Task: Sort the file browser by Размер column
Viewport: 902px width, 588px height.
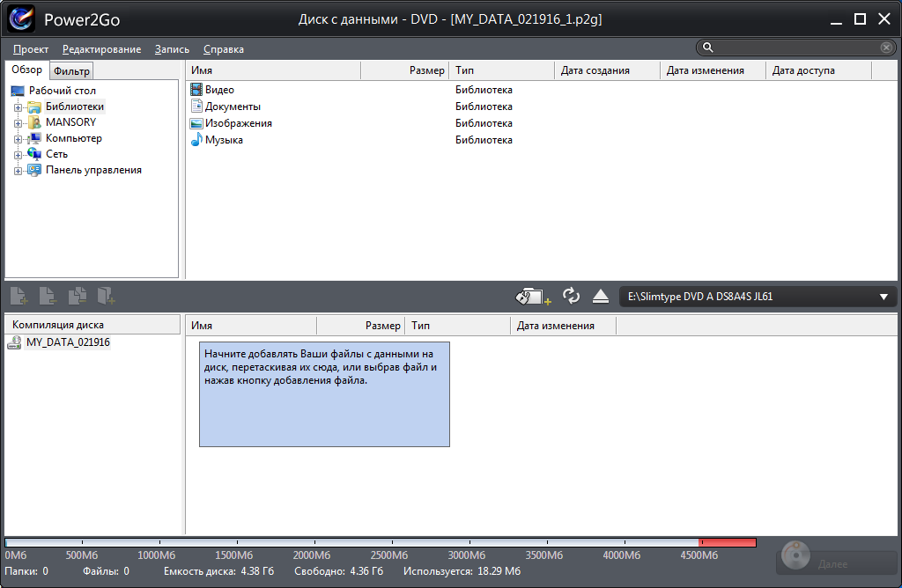Action: (x=426, y=70)
